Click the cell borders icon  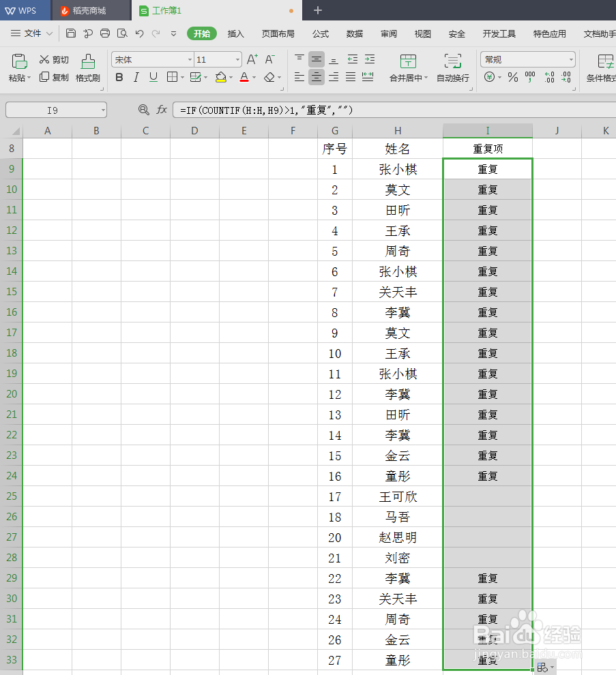click(172, 78)
